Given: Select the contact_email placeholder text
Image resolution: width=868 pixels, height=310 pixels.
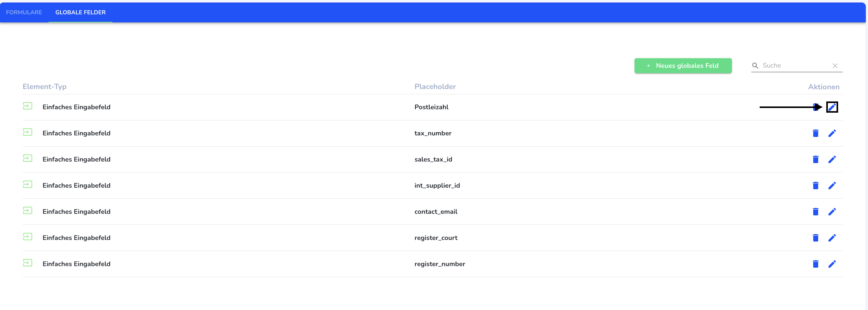Looking at the screenshot, I should pyautogui.click(x=436, y=212).
